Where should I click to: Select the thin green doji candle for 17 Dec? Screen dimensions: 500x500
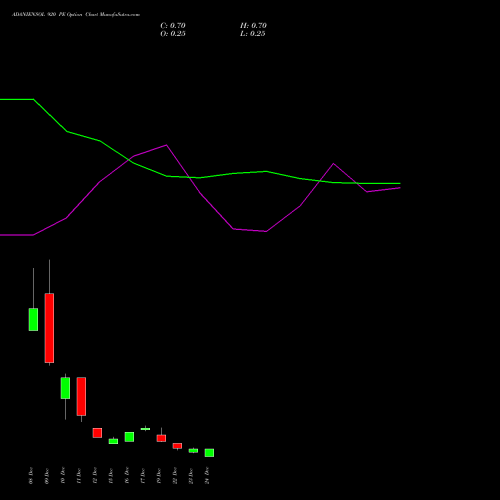[145, 429]
